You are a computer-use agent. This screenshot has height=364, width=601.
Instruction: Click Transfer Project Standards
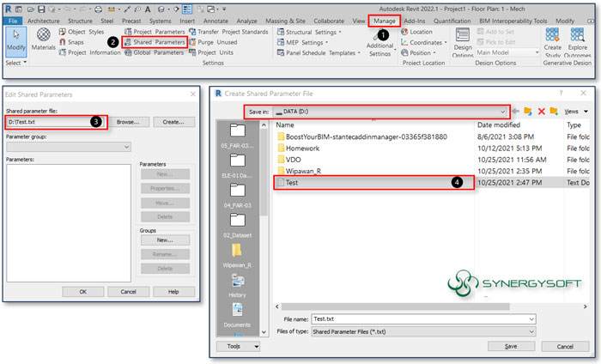click(x=228, y=32)
